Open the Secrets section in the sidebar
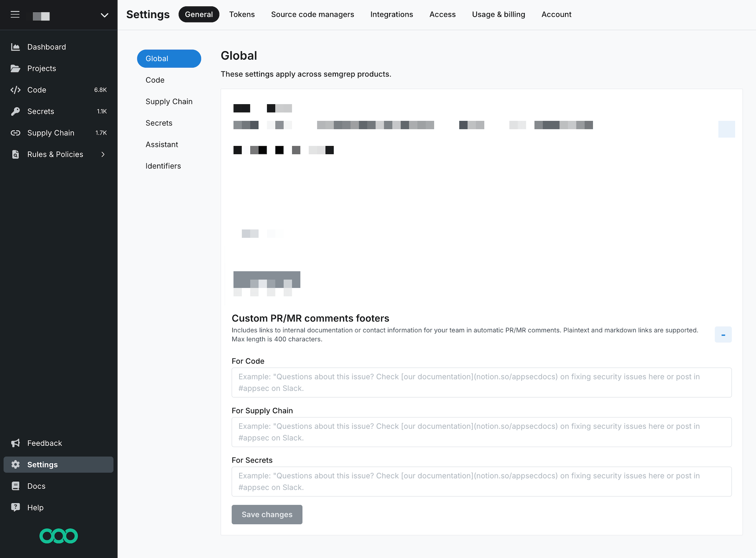The height and width of the screenshot is (558, 756). (x=16, y=111)
